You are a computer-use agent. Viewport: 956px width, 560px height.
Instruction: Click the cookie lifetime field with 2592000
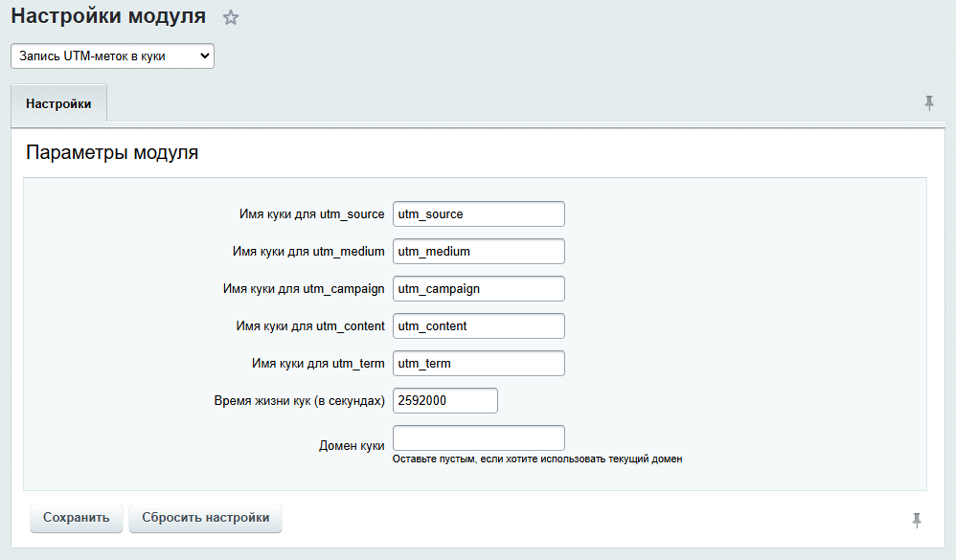pos(444,400)
